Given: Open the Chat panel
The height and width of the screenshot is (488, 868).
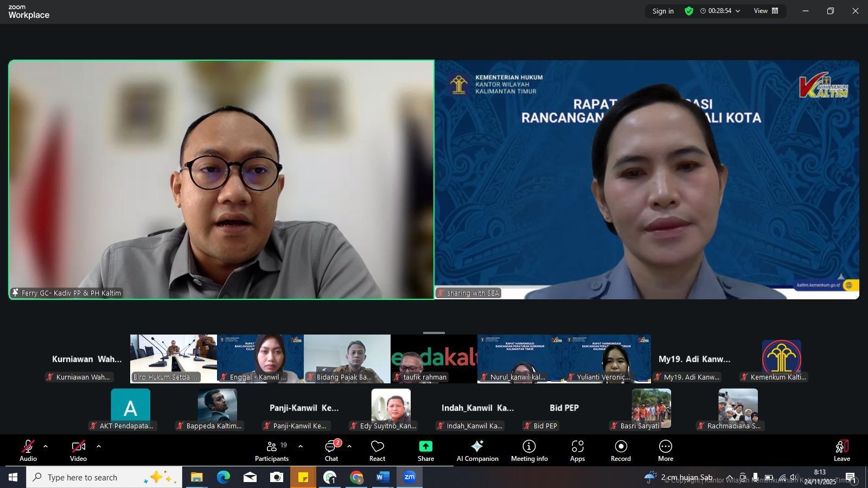Looking at the screenshot, I should tap(331, 451).
